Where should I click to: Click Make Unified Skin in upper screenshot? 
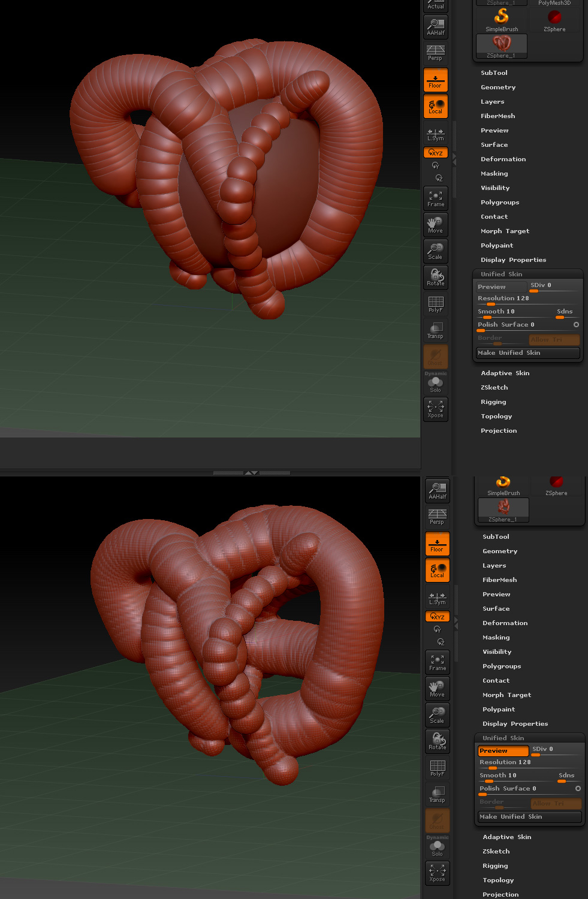coord(528,353)
